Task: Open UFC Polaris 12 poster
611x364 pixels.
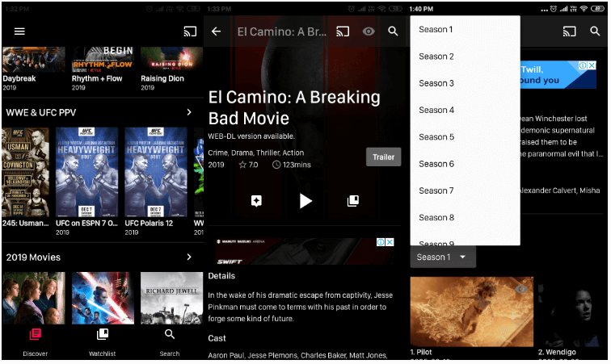Action: coord(156,172)
